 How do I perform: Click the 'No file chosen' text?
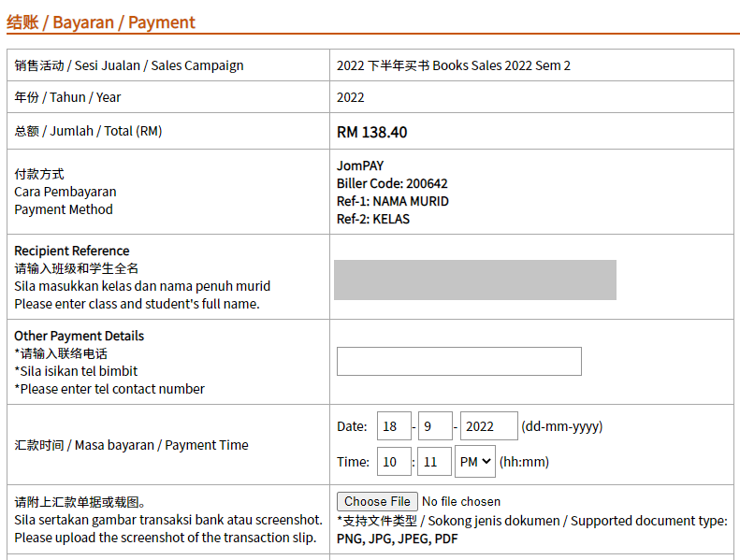(461, 501)
